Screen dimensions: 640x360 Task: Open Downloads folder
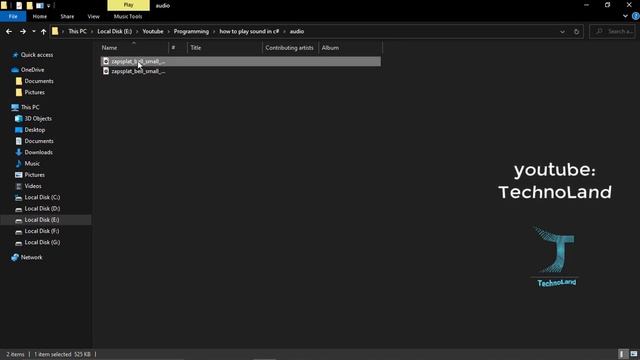tap(38, 152)
